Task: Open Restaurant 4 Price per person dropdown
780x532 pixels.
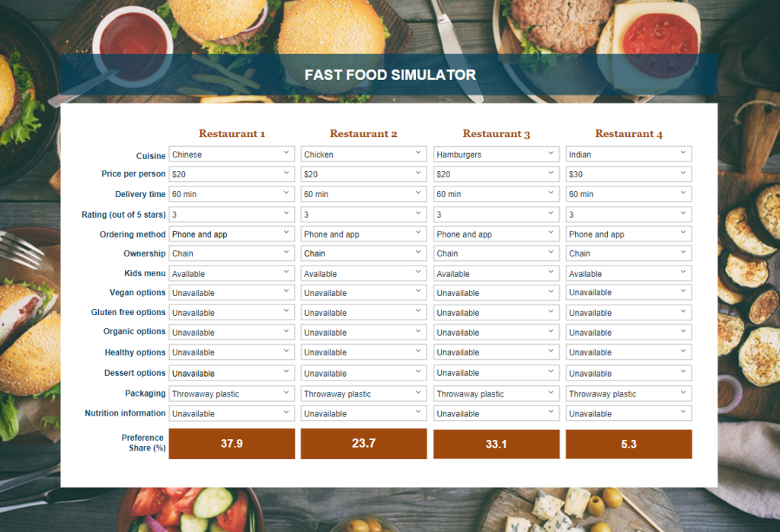Action: click(628, 174)
